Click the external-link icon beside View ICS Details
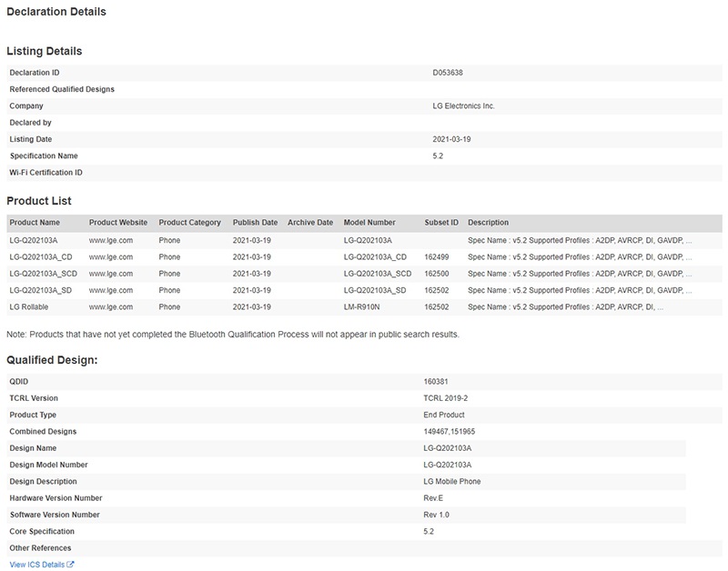Viewport: 728px width, 571px height. [x=71, y=565]
